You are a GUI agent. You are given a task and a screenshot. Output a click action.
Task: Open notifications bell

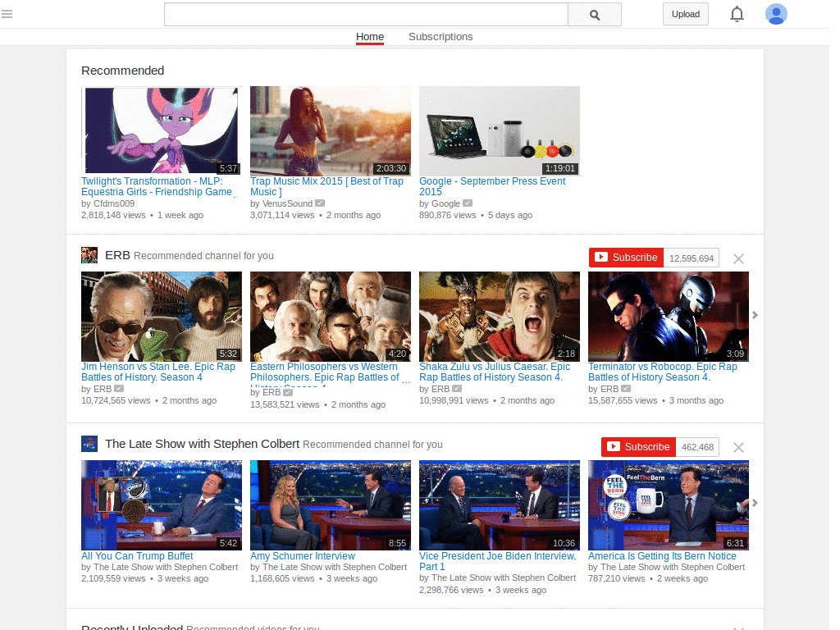click(737, 15)
